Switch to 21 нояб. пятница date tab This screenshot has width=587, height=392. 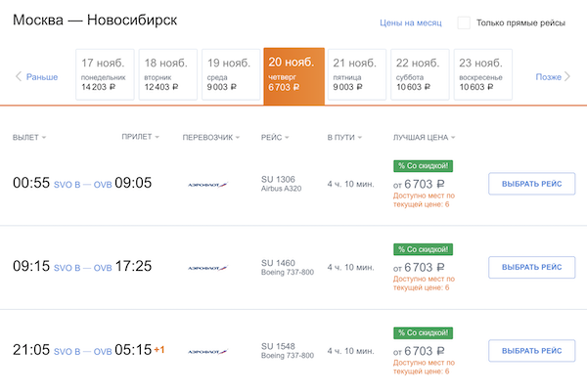click(x=356, y=75)
